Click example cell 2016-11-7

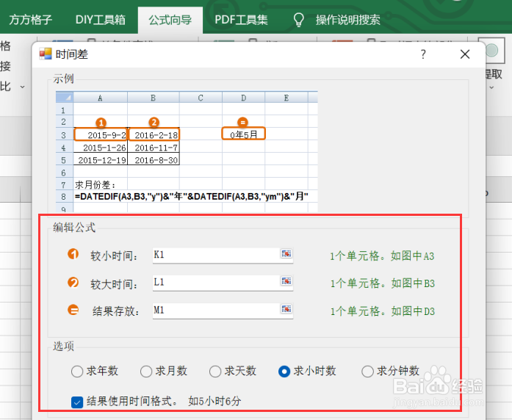[x=154, y=148]
